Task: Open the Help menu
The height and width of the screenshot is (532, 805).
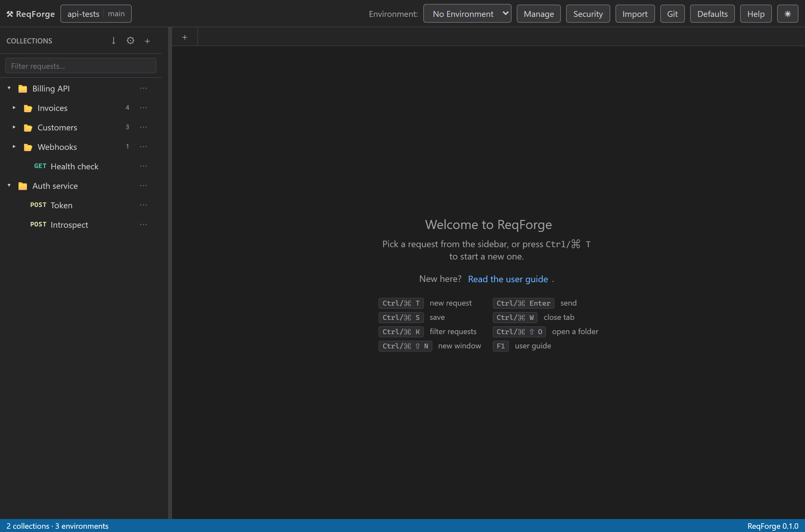Action: 756,14
